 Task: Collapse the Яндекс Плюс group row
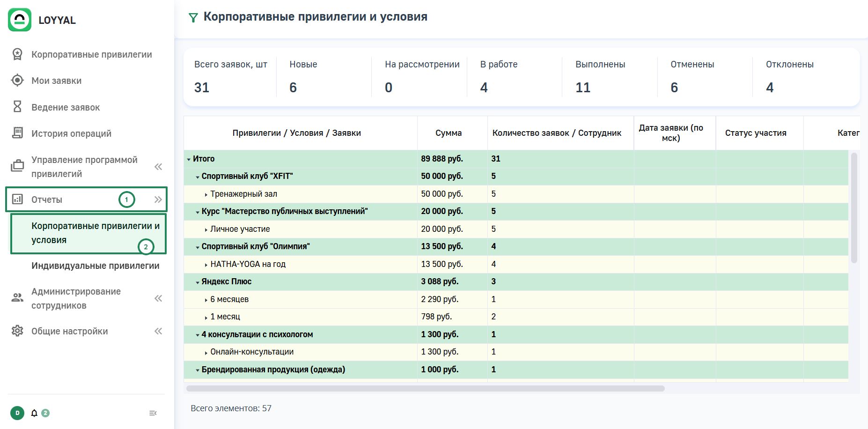point(198,282)
